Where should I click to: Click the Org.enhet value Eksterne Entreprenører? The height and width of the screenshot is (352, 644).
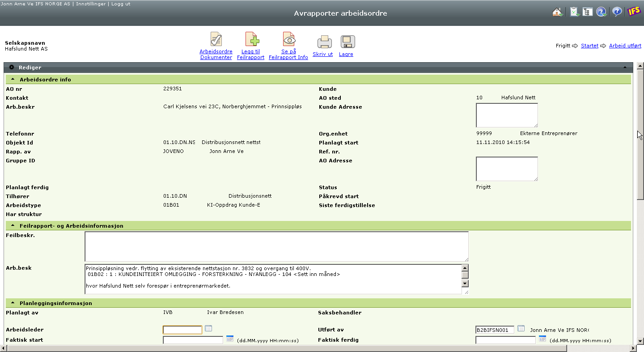point(549,133)
